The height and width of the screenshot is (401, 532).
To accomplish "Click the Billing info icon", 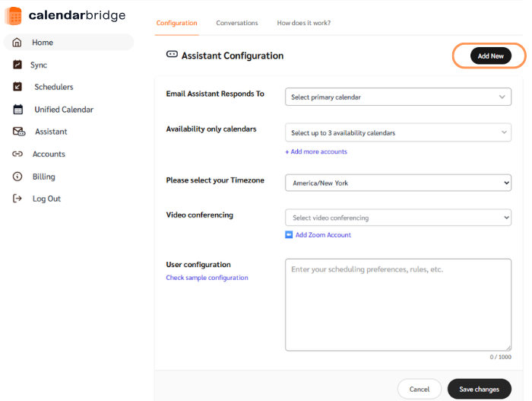I will (17, 177).
